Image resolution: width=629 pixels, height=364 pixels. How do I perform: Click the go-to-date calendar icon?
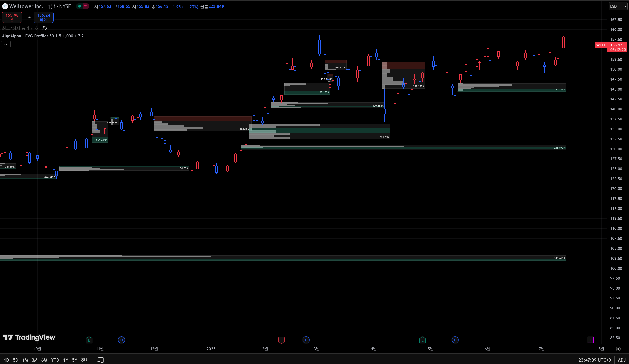[x=100, y=360]
